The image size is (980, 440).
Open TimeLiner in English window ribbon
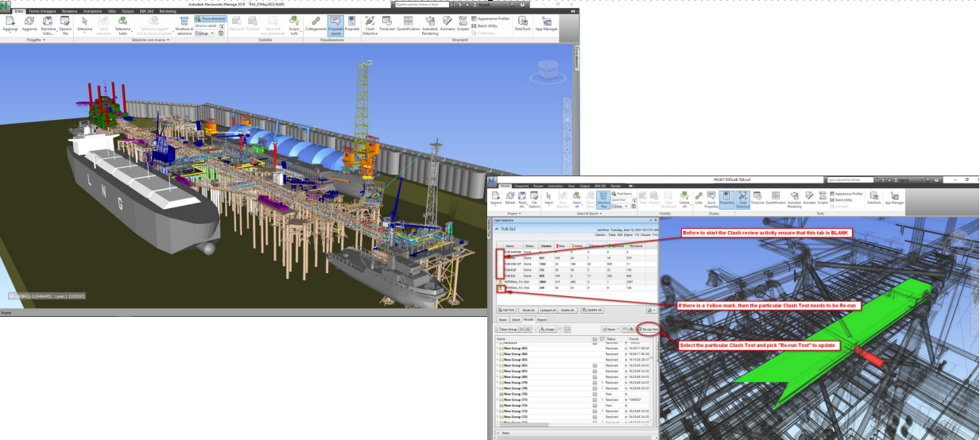tap(757, 199)
